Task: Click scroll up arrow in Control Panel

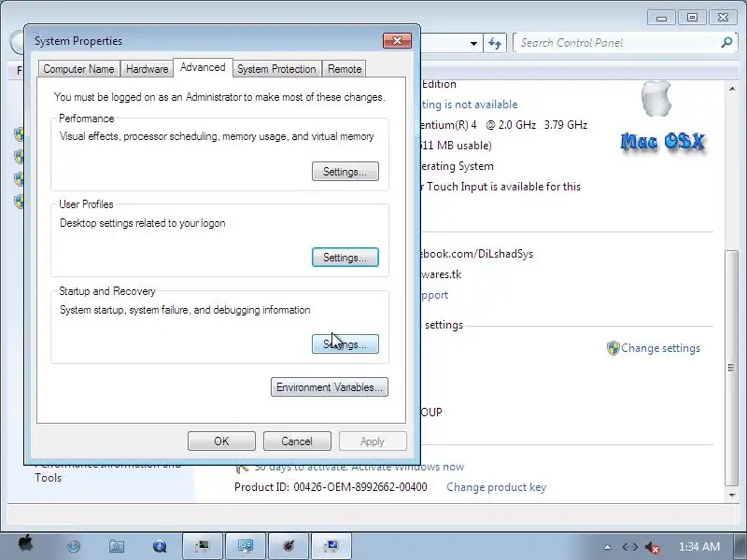Action: pyautogui.click(x=732, y=89)
